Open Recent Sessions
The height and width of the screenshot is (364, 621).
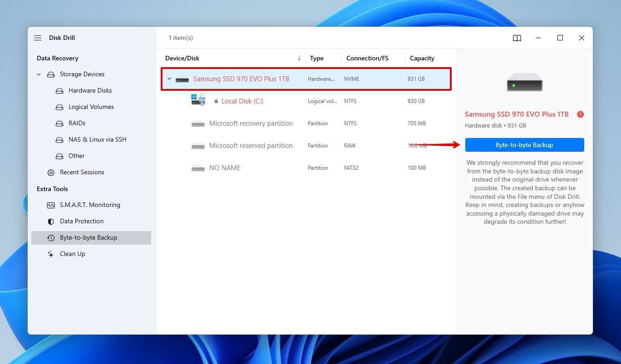pyautogui.click(x=82, y=172)
